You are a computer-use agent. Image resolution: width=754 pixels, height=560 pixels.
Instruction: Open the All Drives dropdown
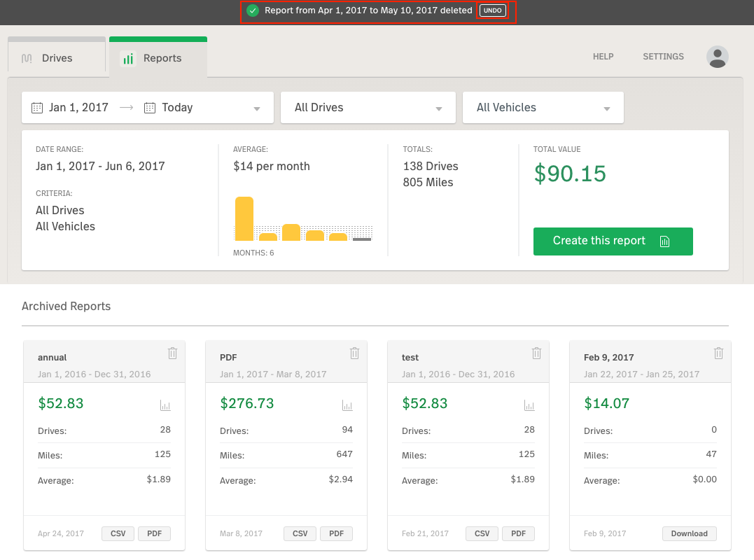click(368, 108)
